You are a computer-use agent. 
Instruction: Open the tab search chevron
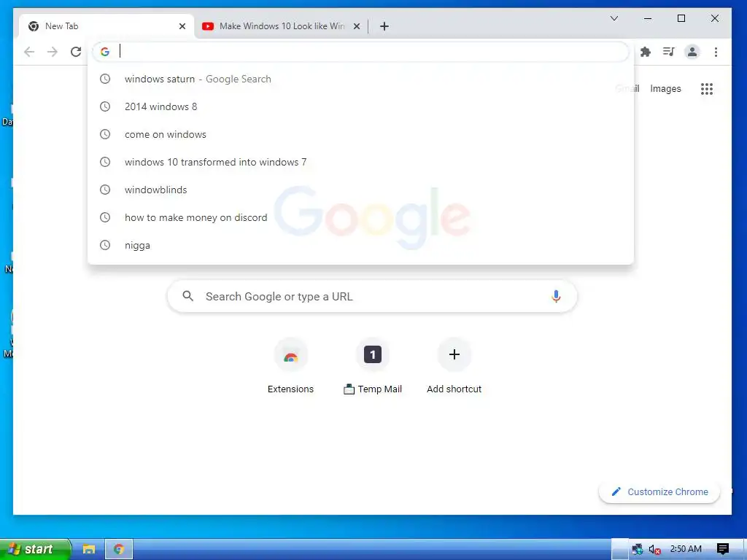point(614,18)
